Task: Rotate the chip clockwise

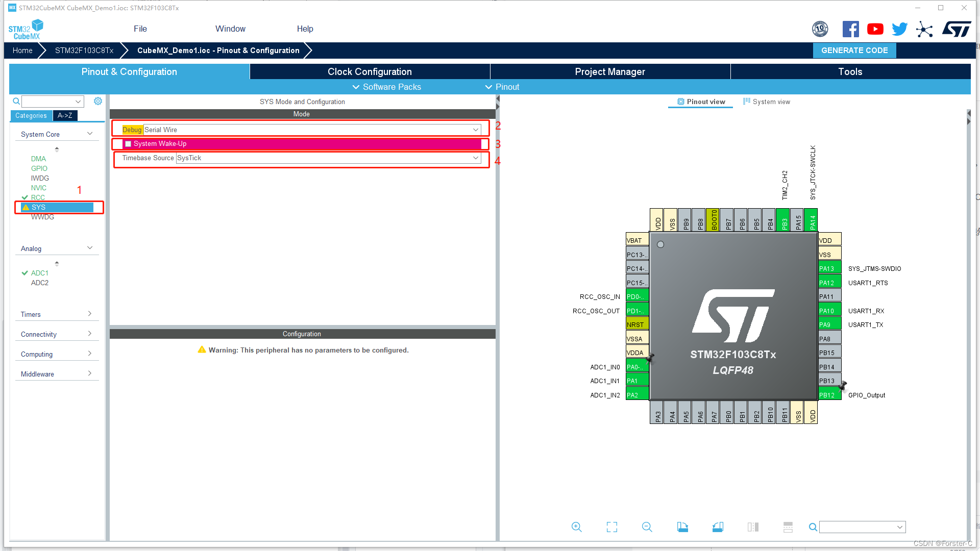Action: [x=682, y=527]
